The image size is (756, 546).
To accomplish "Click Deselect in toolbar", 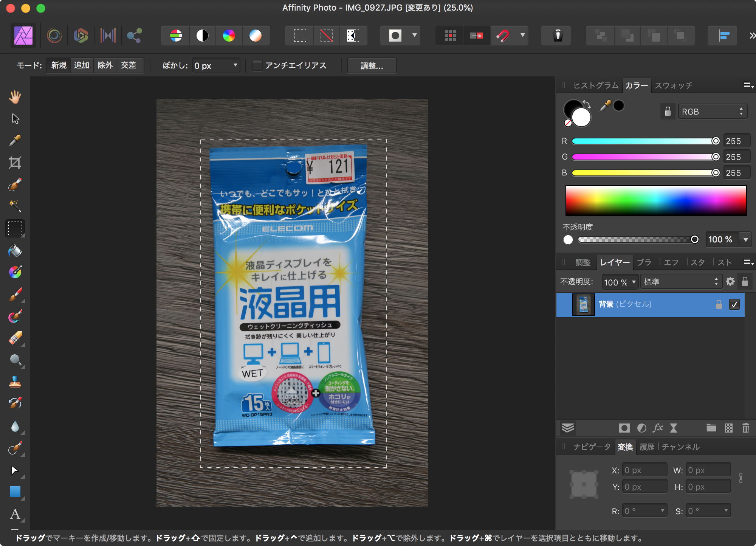I will tap(327, 36).
